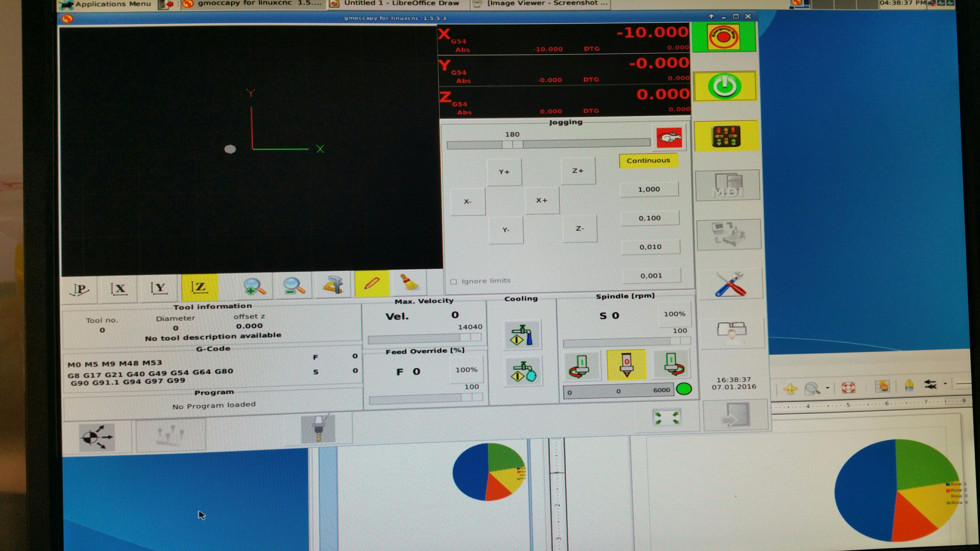Jog the Y- axis
980x551 pixels.
pos(506,230)
